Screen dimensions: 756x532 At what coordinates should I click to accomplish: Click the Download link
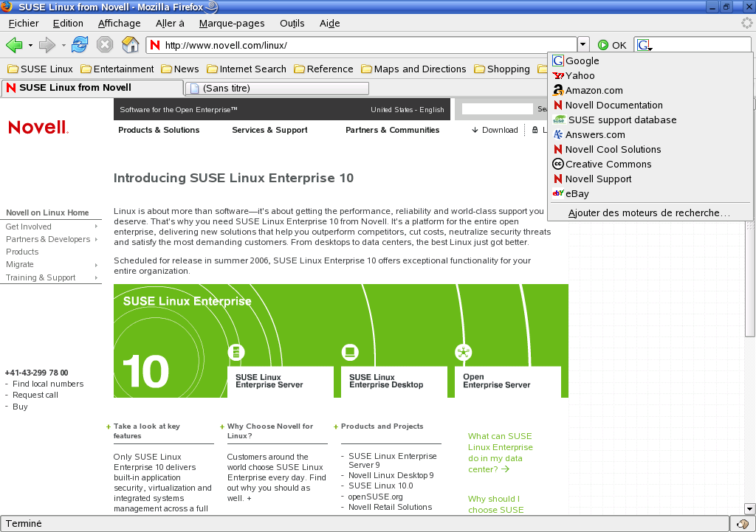[495, 130]
